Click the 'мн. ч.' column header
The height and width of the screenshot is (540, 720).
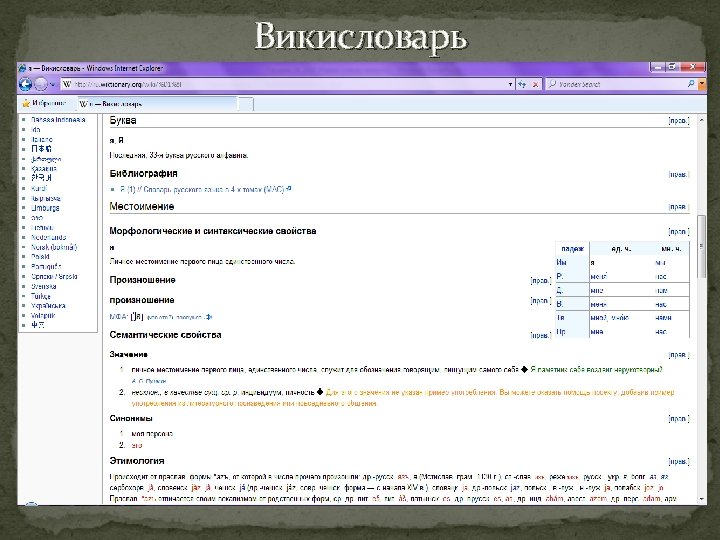tap(671, 248)
